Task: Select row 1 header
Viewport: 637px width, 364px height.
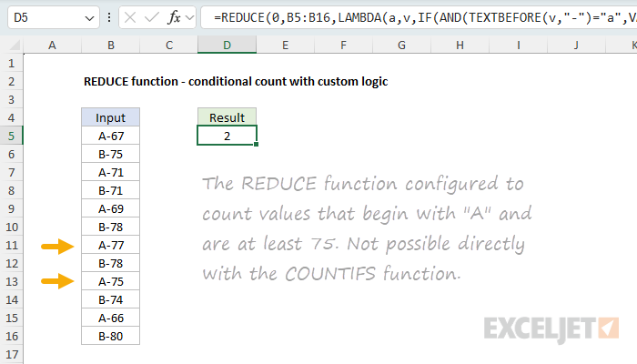Action: (x=11, y=63)
